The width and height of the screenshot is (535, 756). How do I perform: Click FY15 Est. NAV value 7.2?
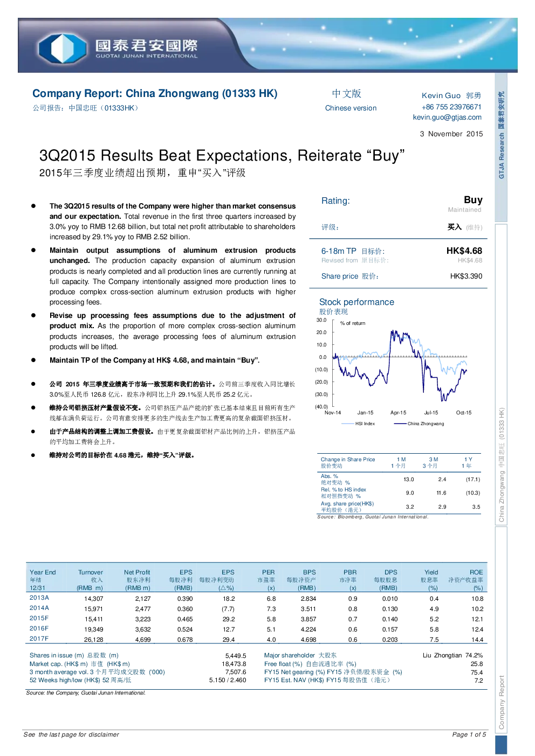tap(479, 681)
